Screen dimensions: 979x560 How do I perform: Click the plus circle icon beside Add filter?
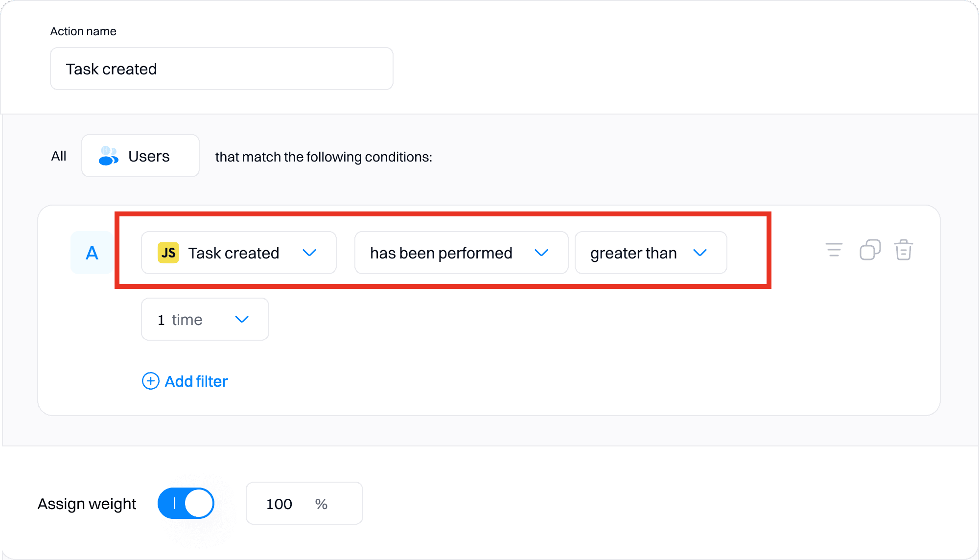coord(150,381)
